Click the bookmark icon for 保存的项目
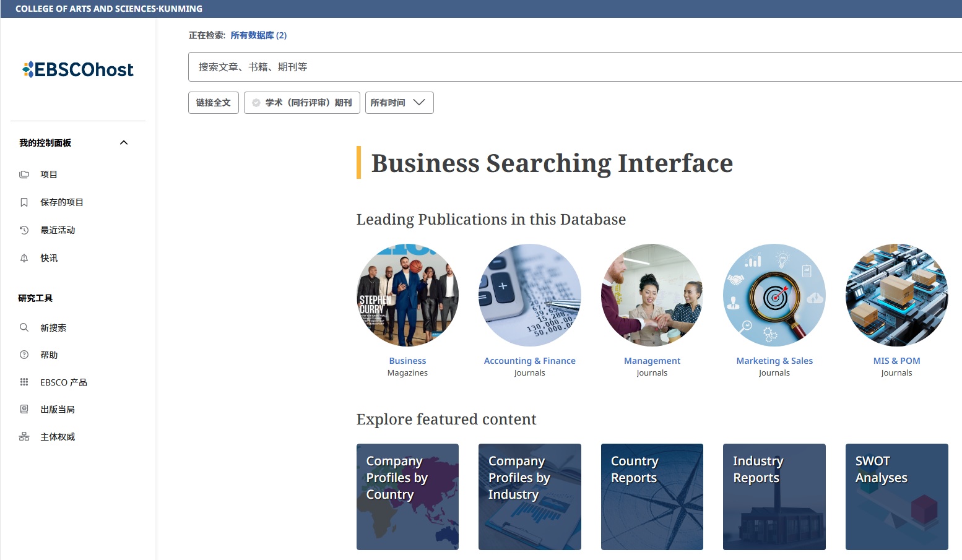The height and width of the screenshot is (560, 962). (x=24, y=202)
